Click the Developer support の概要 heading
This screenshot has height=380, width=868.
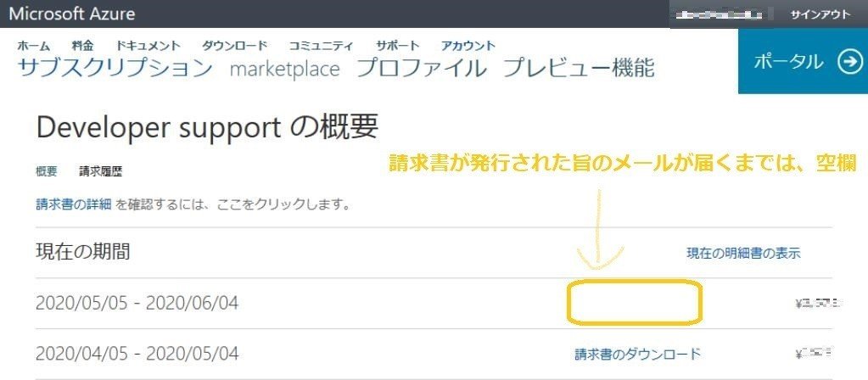coord(207,128)
